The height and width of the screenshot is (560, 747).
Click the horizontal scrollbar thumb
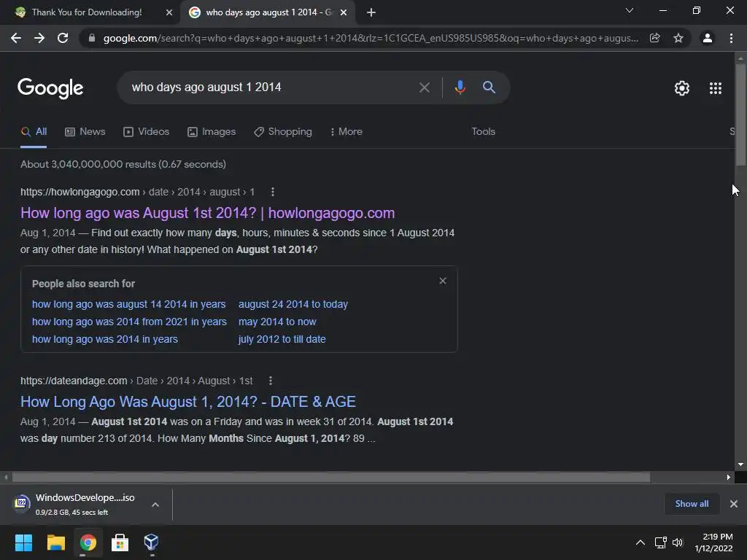click(x=330, y=477)
